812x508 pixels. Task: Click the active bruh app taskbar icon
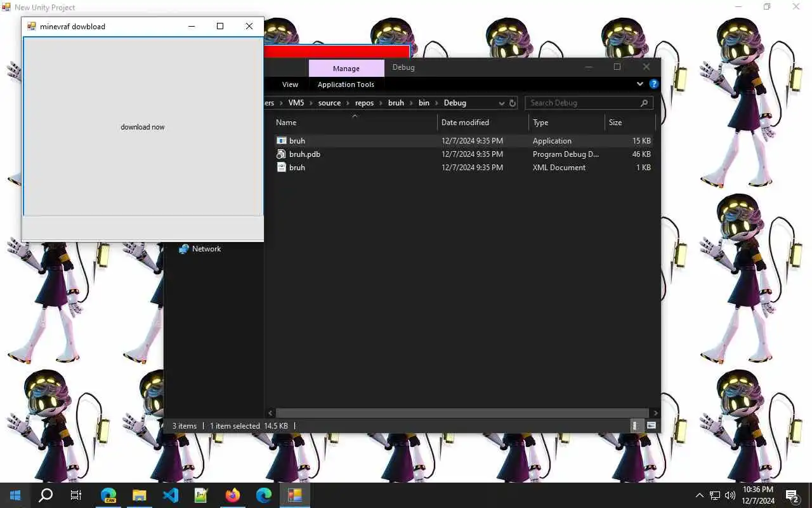click(x=295, y=495)
